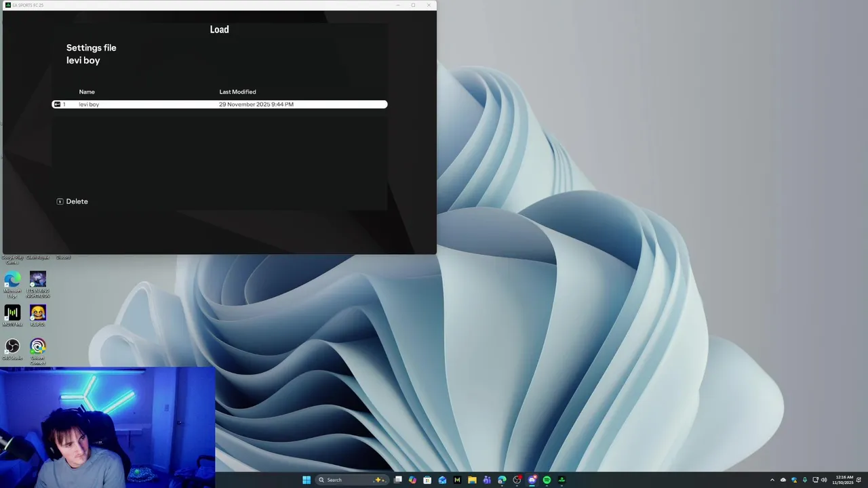
Task: Click the green microphone tray icon
Action: click(x=804, y=480)
